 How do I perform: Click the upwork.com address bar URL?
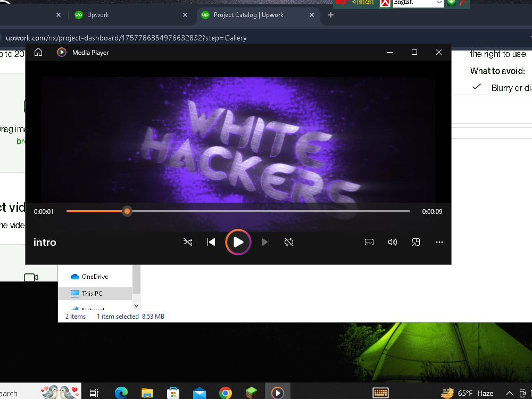click(x=126, y=38)
